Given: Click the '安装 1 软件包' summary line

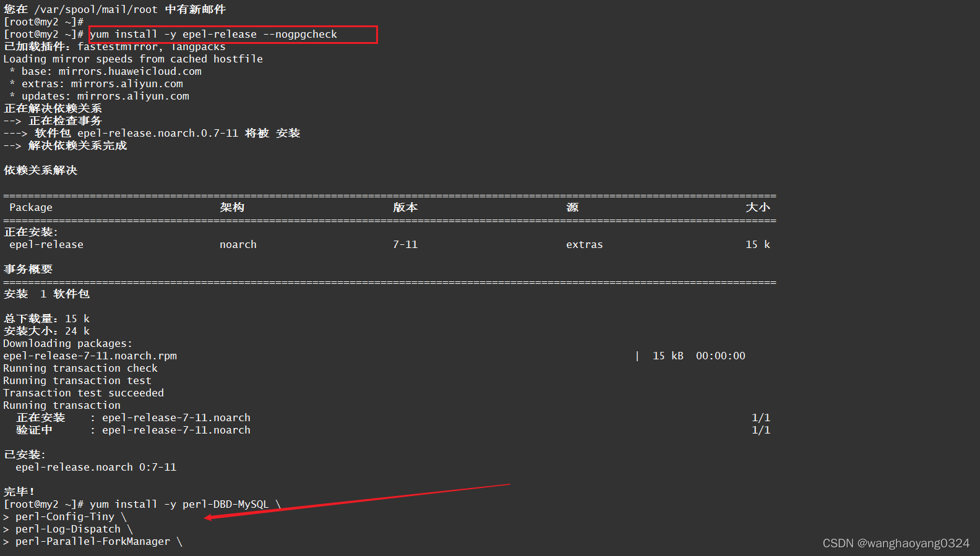Looking at the screenshot, I should pyautogui.click(x=47, y=294).
